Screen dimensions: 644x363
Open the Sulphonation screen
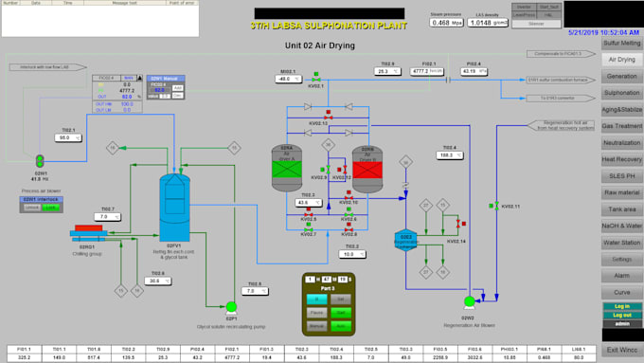coord(622,93)
